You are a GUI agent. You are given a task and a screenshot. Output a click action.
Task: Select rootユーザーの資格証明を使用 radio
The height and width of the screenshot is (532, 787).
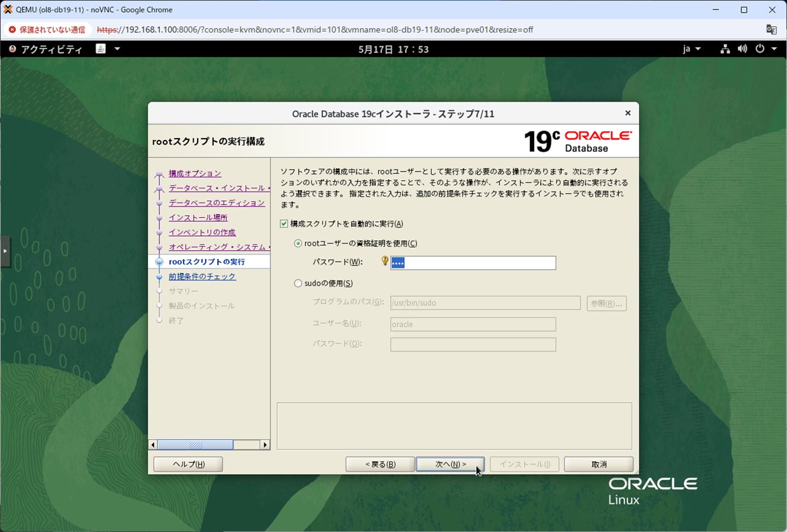point(298,243)
